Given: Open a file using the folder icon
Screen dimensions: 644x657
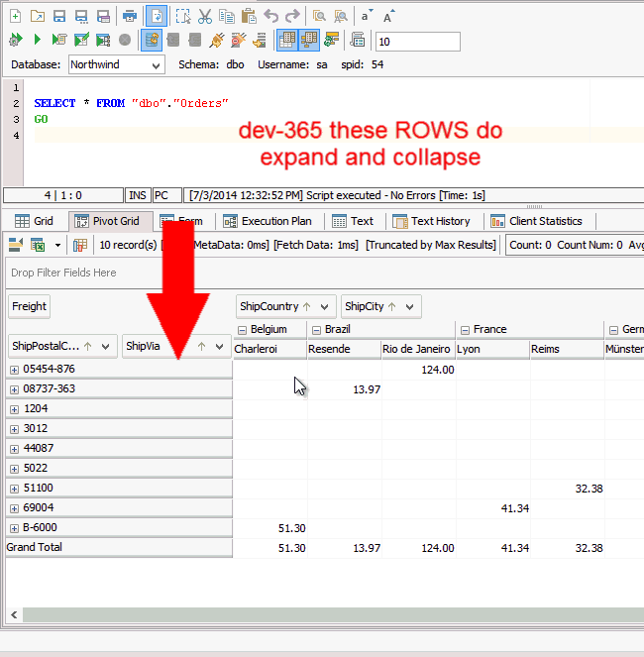Looking at the screenshot, I should [38, 16].
